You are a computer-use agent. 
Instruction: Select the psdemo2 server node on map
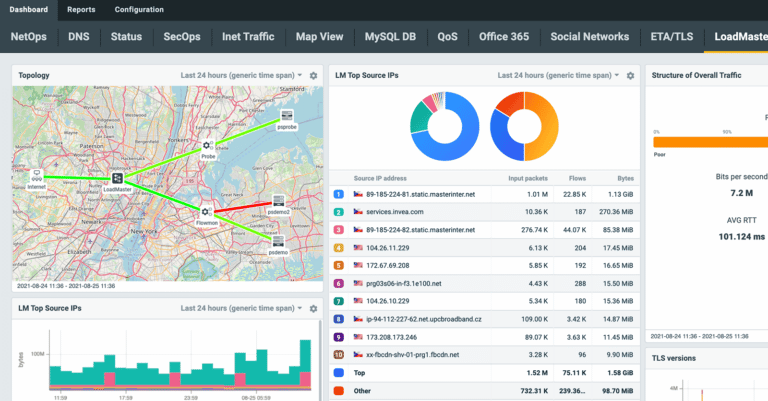[x=279, y=201]
